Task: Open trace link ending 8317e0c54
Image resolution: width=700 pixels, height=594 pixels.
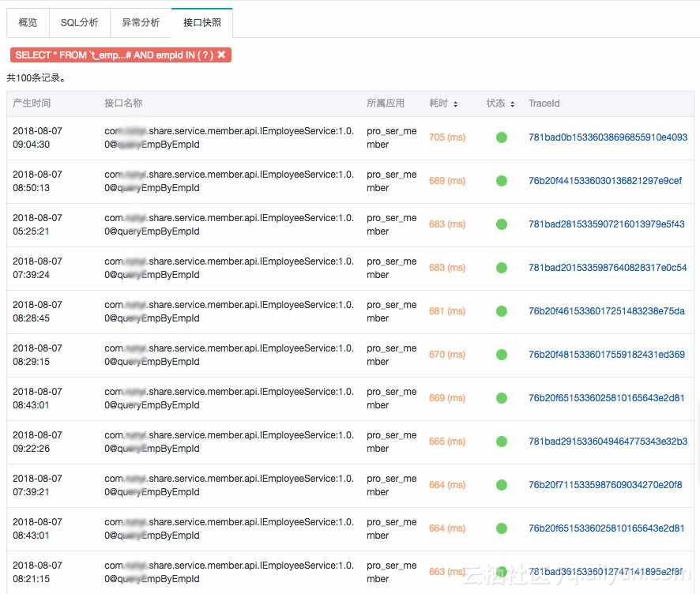Action: click(608, 268)
